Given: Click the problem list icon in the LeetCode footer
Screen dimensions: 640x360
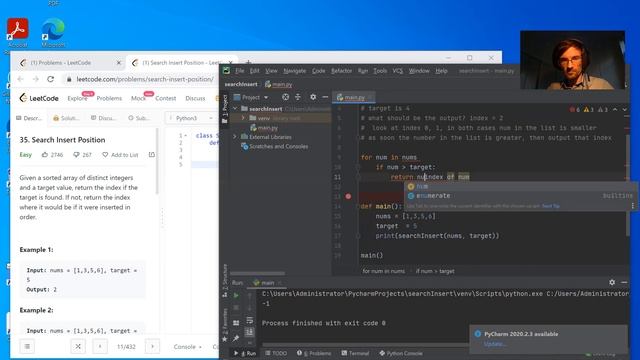Looking at the screenshot, I should (x=27, y=347).
